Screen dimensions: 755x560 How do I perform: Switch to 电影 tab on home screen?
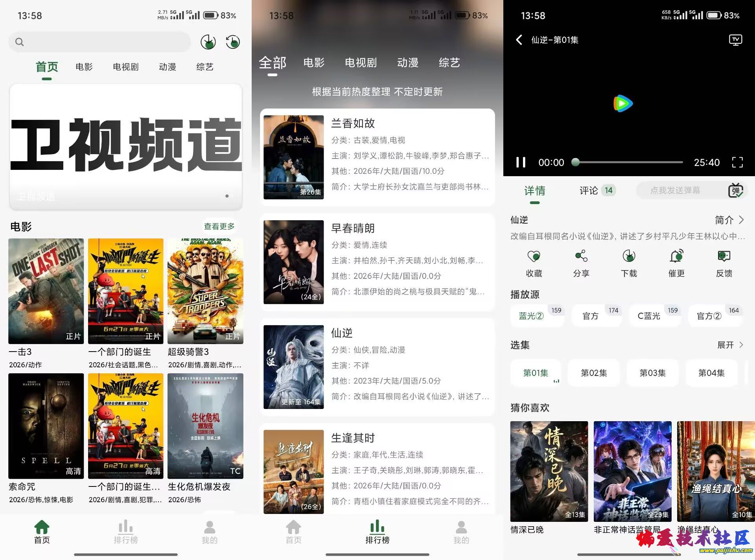tap(84, 67)
